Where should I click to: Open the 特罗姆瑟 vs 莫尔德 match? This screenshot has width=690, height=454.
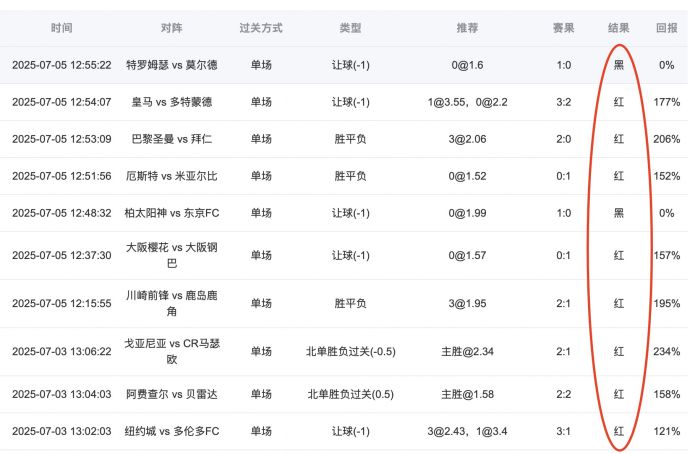click(171, 65)
